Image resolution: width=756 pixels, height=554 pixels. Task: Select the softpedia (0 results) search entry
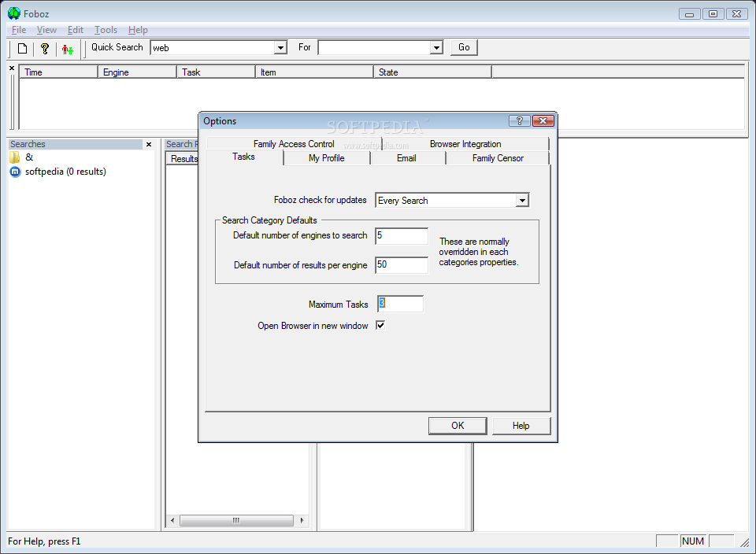tap(65, 172)
